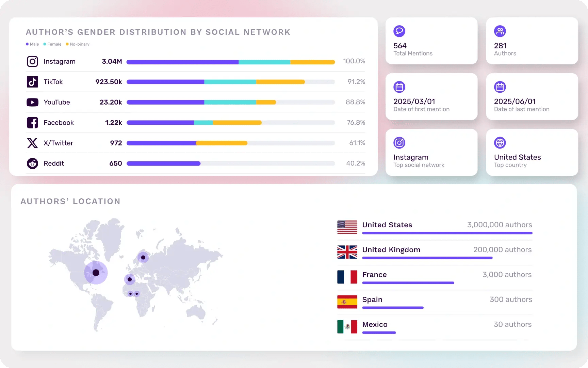Click the largest bubble on the world map

click(96, 272)
